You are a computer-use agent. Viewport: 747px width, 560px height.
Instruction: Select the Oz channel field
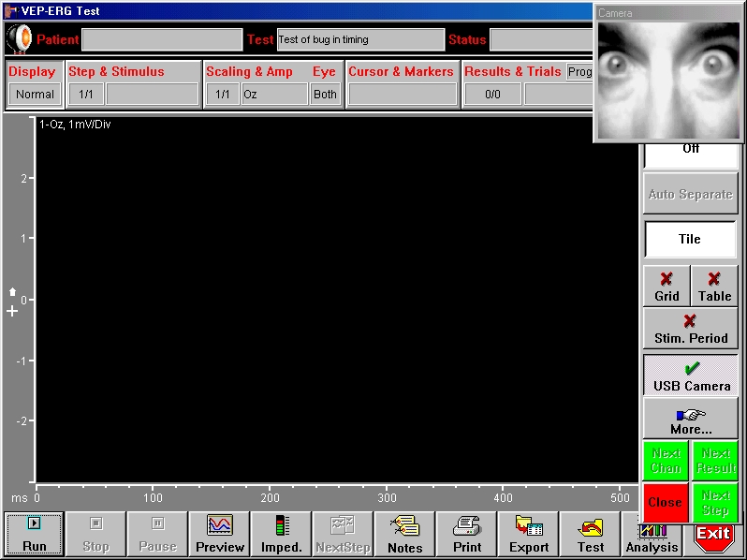pos(273,94)
